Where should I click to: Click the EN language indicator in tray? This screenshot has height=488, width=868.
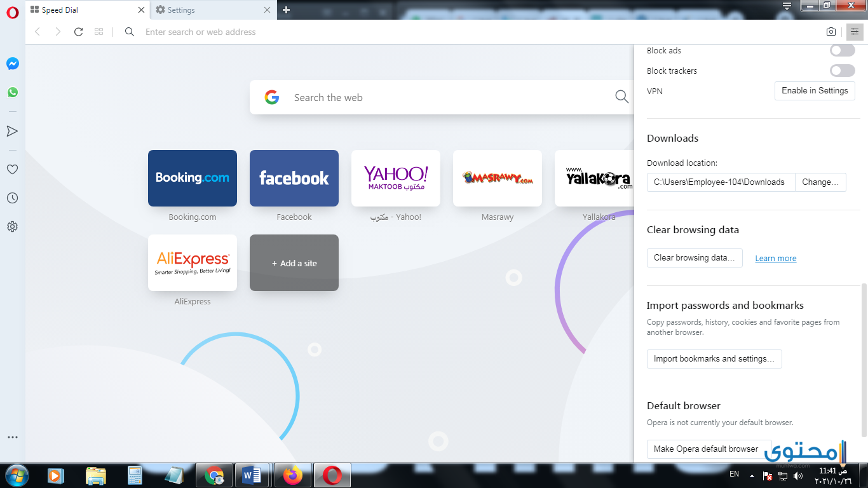734,474
